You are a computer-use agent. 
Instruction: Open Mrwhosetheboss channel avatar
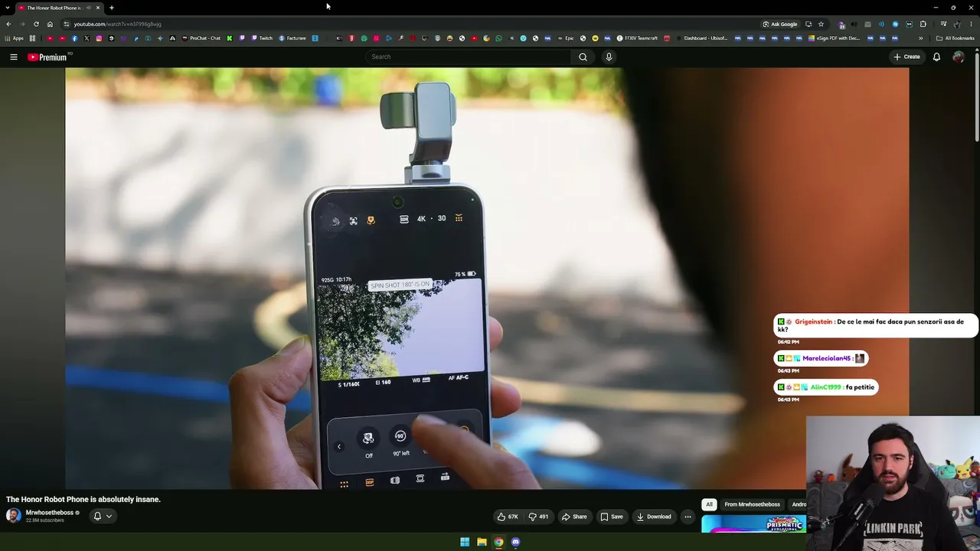[x=14, y=515]
